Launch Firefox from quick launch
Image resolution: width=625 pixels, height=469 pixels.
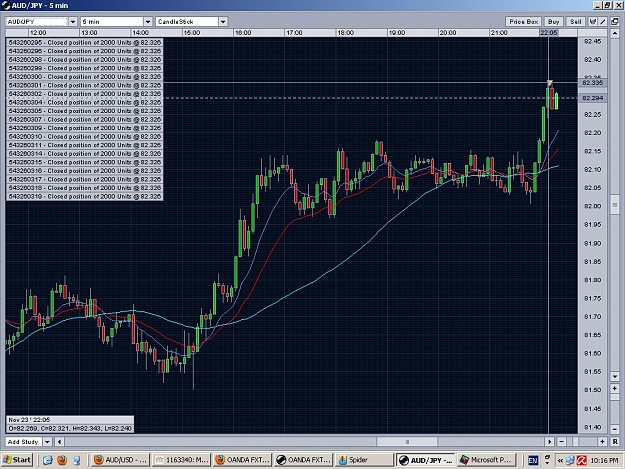coord(62,460)
